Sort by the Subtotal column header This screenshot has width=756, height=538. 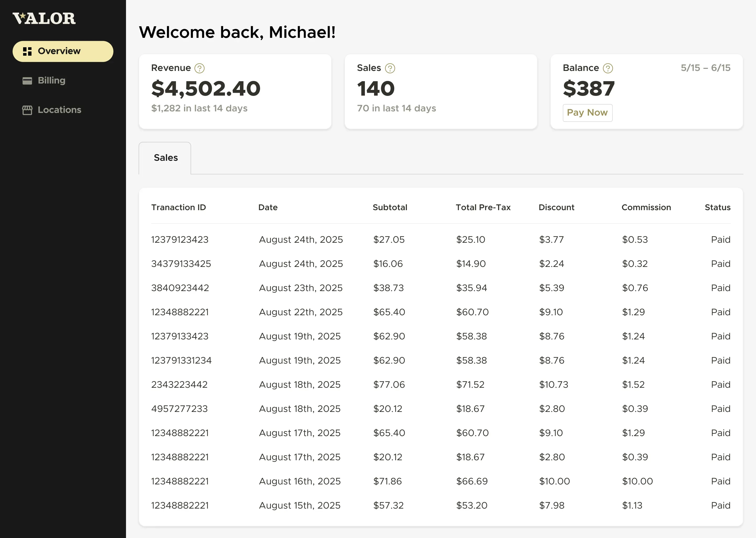click(390, 207)
